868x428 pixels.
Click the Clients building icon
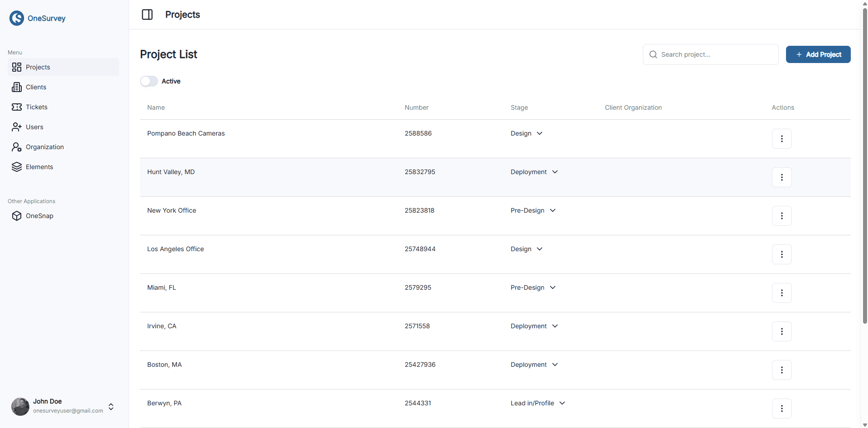17,87
